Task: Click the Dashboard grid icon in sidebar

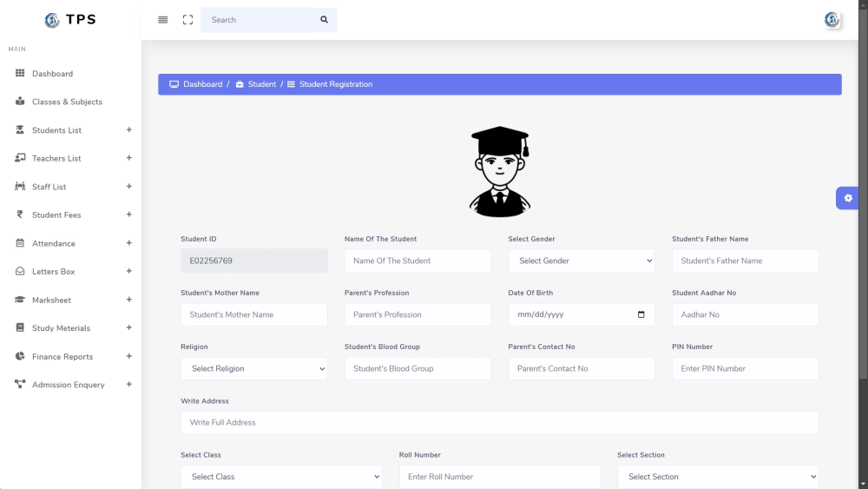Action: (20, 73)
